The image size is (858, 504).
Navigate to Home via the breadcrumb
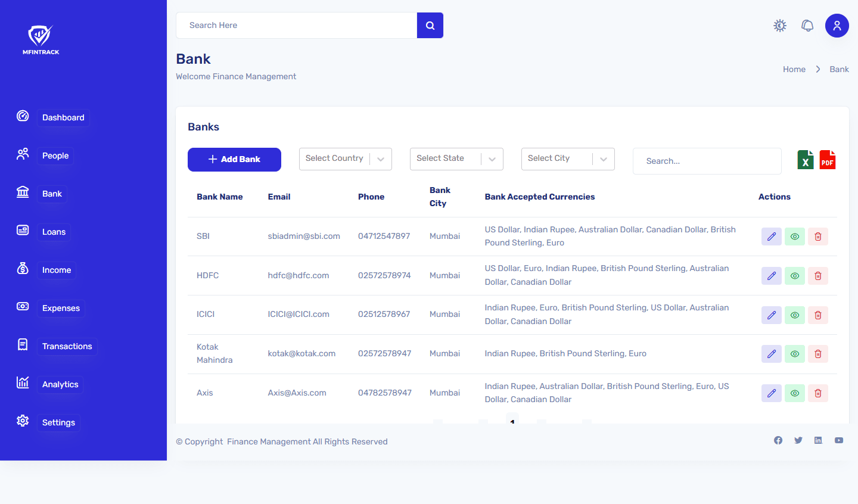[x=794, y=69]
